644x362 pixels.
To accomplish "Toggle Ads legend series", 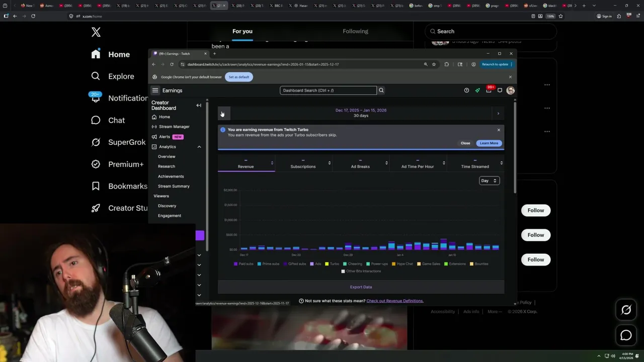I will tap(316, 263).
